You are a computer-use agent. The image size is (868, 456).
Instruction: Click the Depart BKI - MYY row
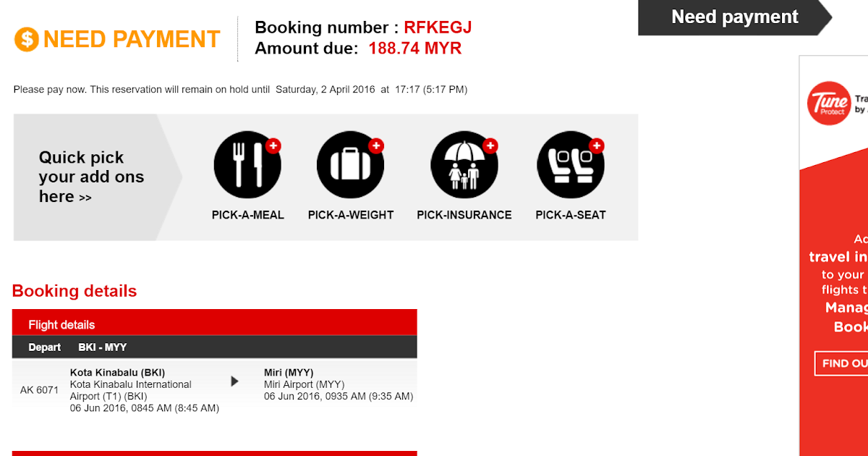pyautogui.click(x=214, y=347)
